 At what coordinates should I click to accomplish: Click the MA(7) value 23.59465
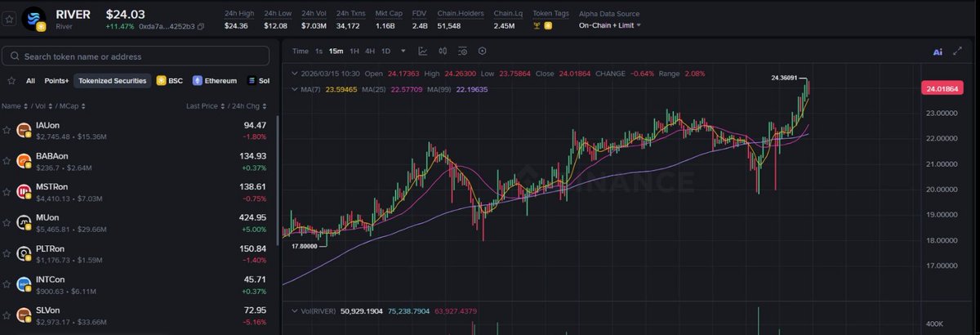click(x=341, y=88)
